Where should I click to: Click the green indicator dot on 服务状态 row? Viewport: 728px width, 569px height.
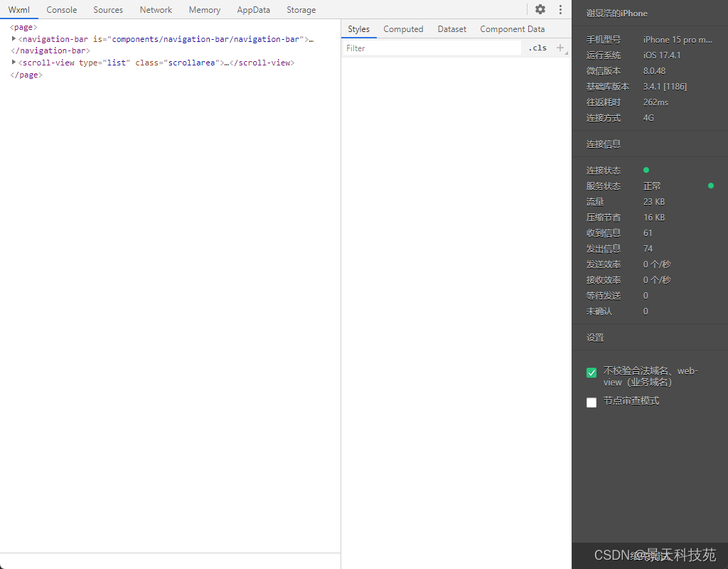point(710,186)
